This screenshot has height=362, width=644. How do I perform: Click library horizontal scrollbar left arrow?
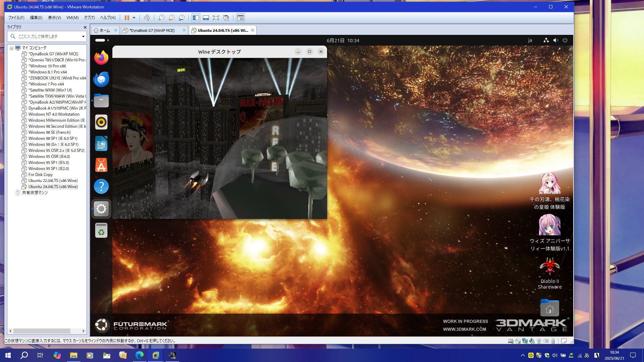[10, 331]
